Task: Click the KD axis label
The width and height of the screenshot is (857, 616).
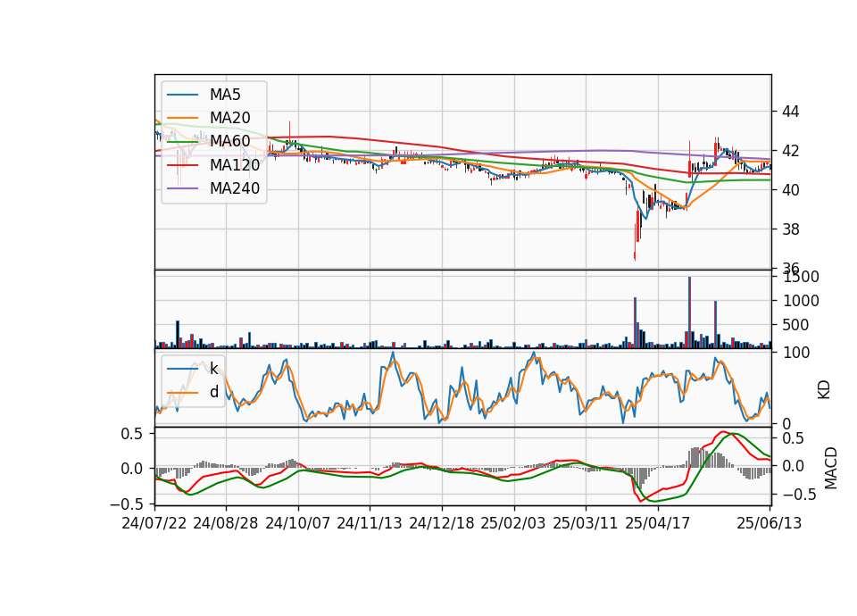Action: [x=824, y=389]
